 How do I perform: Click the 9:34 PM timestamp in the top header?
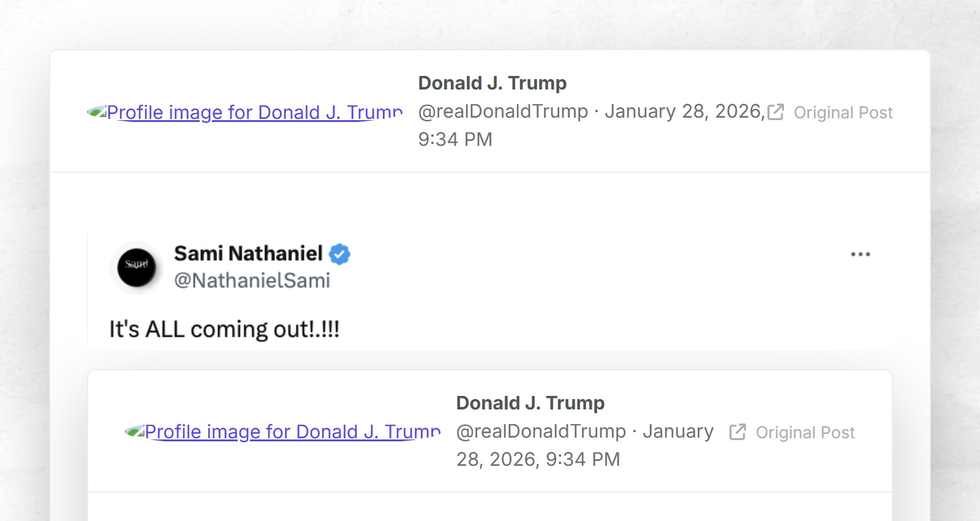pyautogui.click(x=455, y=140)
